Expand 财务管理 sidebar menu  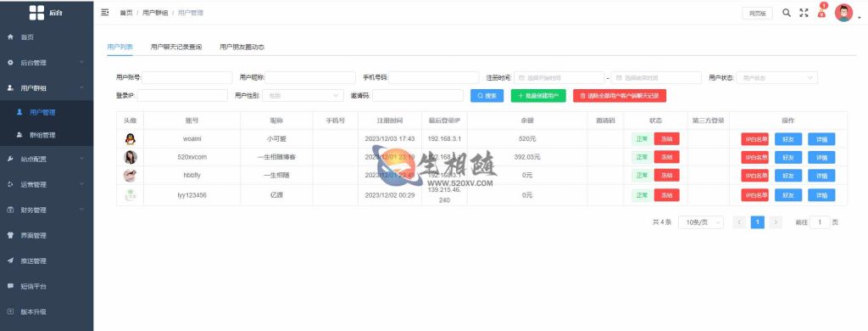[47, 210]
